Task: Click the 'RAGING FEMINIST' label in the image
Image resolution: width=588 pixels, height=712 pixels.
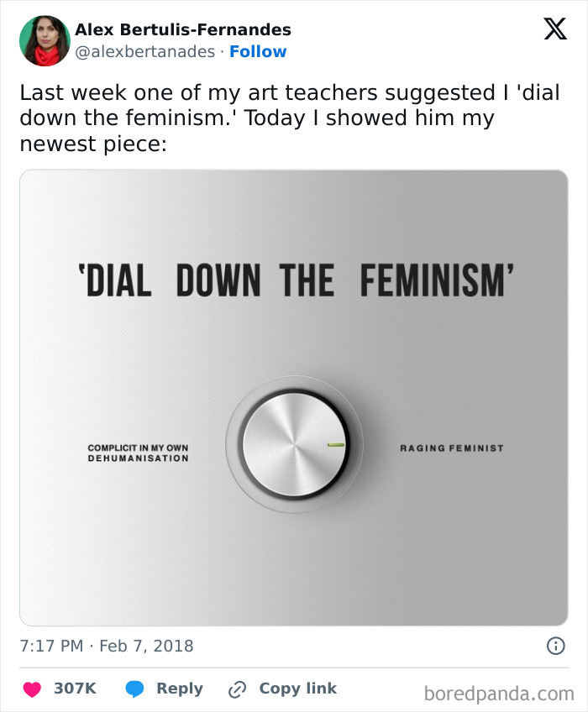Action: click(453, 448)
